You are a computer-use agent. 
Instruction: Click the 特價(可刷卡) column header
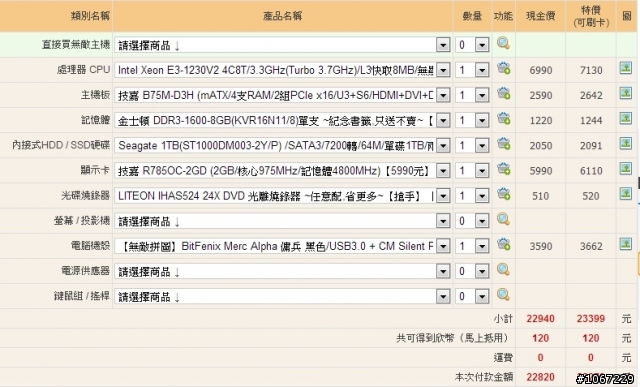[x=591, y=16]
